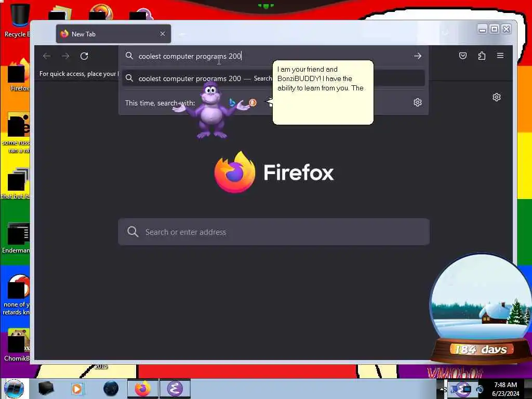Search with the Bing one-off icon
The width and height of the screenshot is (532, 399).
pyautogui.click(x=232, y=102)
